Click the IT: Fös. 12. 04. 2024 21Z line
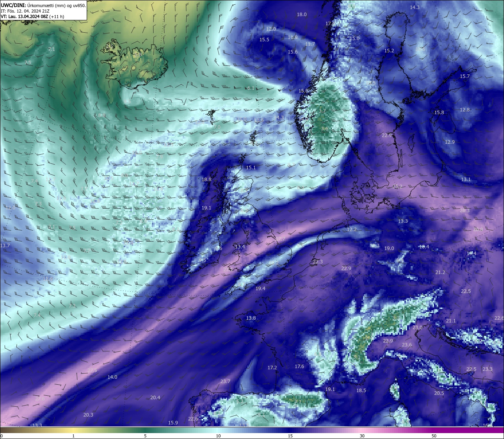 pyautogui.click(x=25, y=11)
